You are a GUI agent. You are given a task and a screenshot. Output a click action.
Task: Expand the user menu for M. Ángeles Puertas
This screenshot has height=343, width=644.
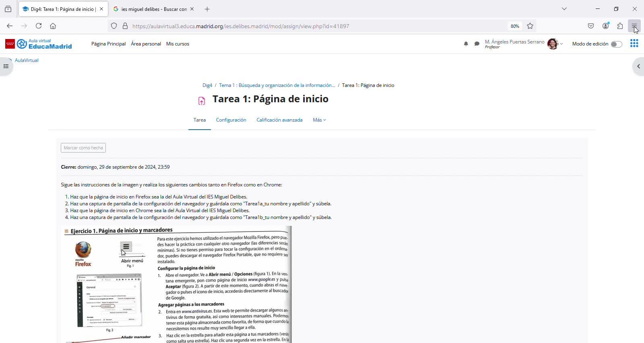(561, 44)
